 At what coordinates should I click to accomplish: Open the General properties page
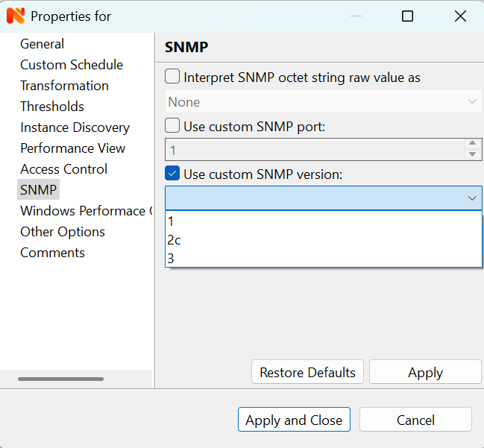pyautogui.click(x=42, y=44)
